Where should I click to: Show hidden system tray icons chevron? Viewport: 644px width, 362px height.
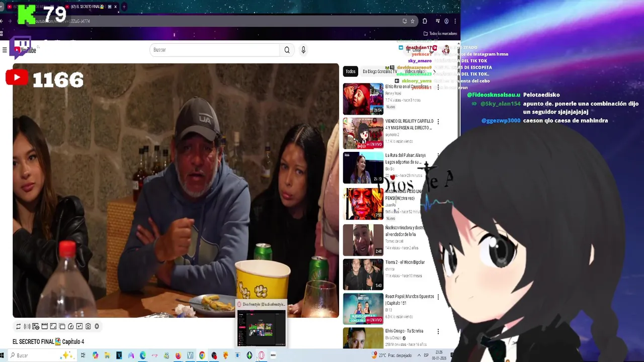pyautogui.click(x=419, y=355)
